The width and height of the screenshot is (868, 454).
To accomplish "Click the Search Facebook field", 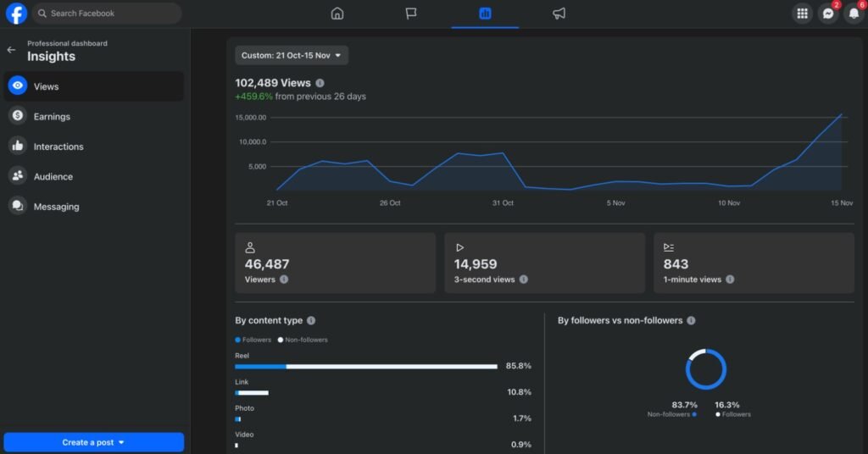I will click(x=107, y=14).
